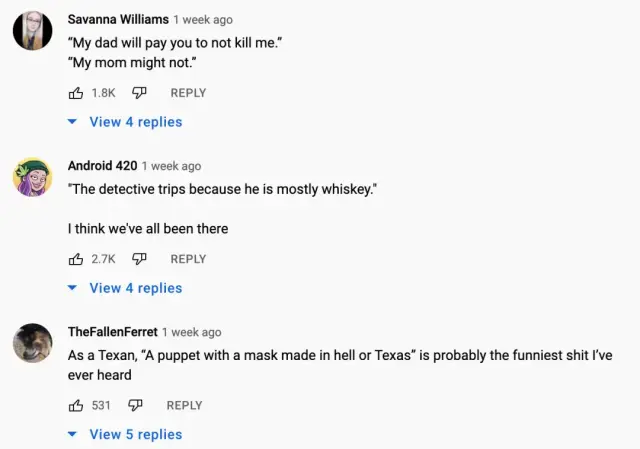This screenshot has height=449, width=640.
Task: Open TheFallenFerret's profile avatar
Action: [x=32, y=343]
